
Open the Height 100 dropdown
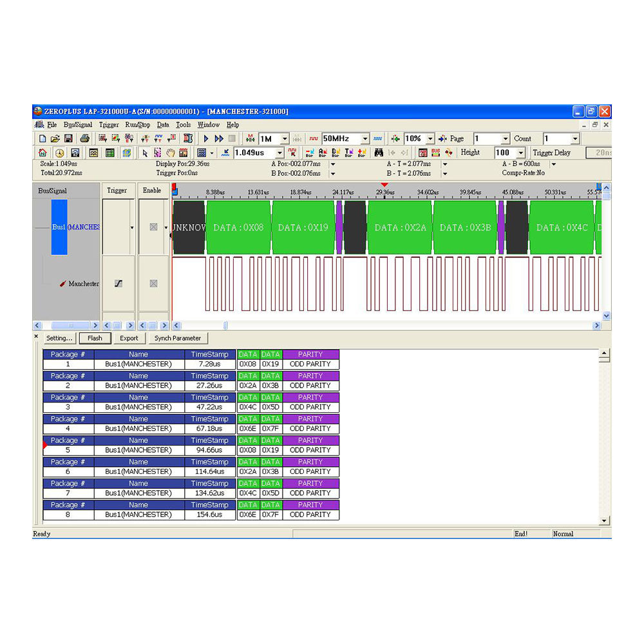(521, 153)
